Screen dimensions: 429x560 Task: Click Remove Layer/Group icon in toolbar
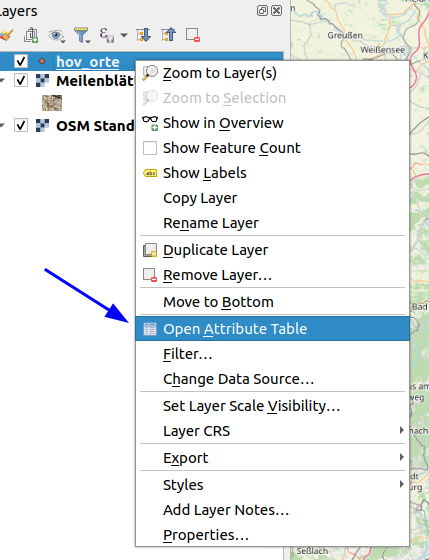pyautogui.click(x=193, y=35)
